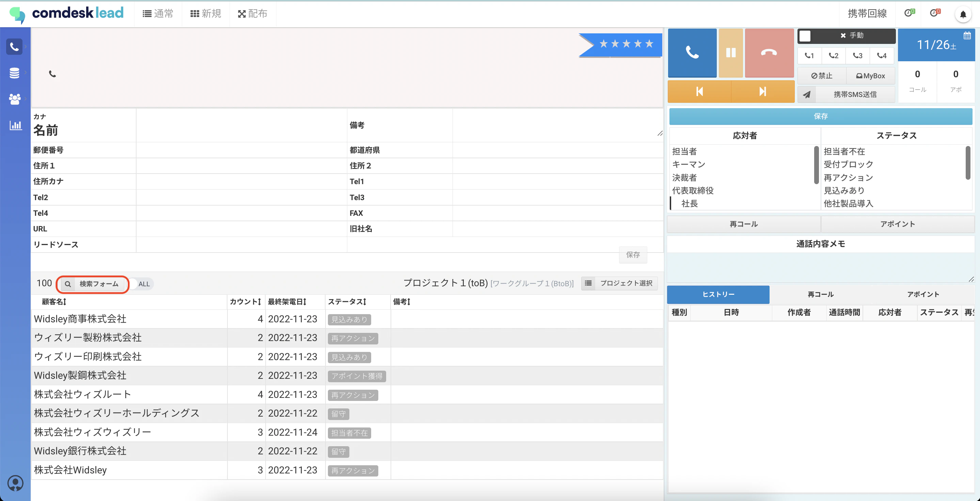980x501 pixels.
Task: Switch to アポイント tab beside ヒストリー
Action: [x=923, y=295]
